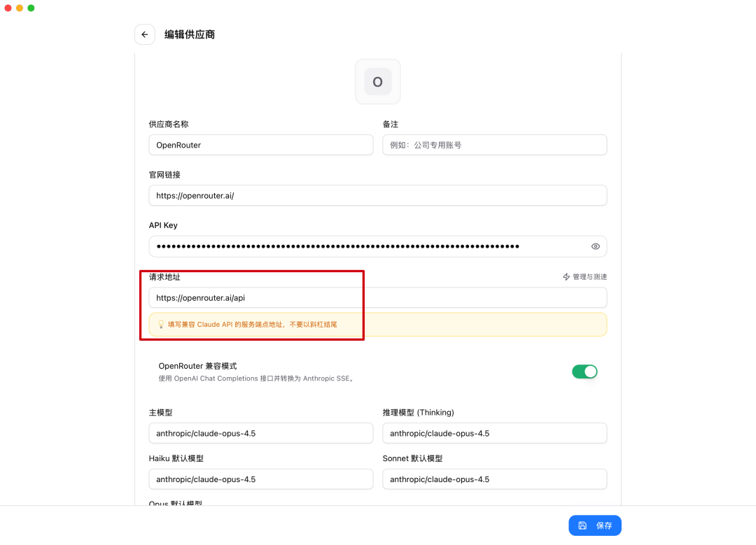Click the save disk icon inside 保存 button
Viewport: 756px width, 545px height.
pos(582,525)
